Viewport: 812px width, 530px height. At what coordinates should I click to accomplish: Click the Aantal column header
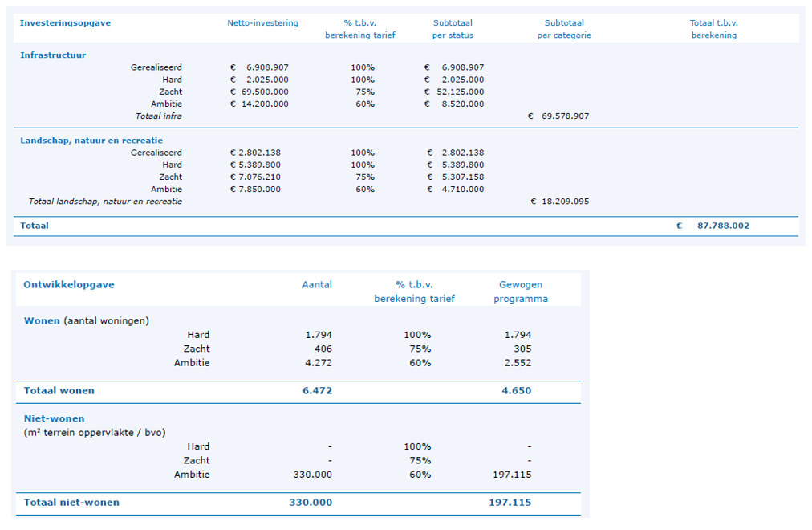pyautogui.click(x=317, y=285)
